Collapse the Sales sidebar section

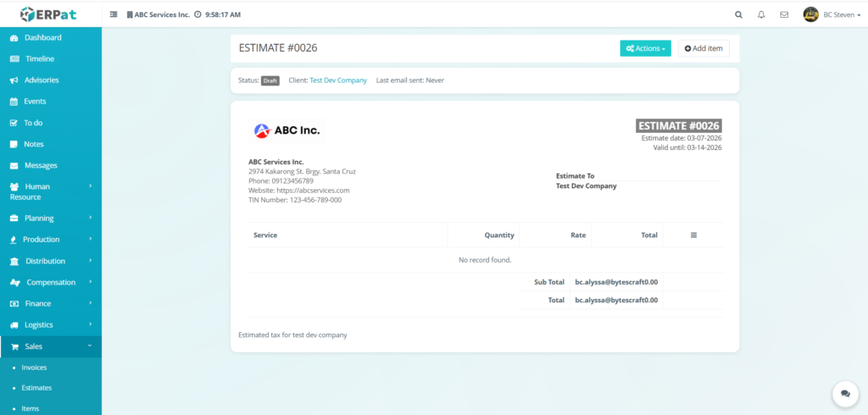tap(51, 346)
